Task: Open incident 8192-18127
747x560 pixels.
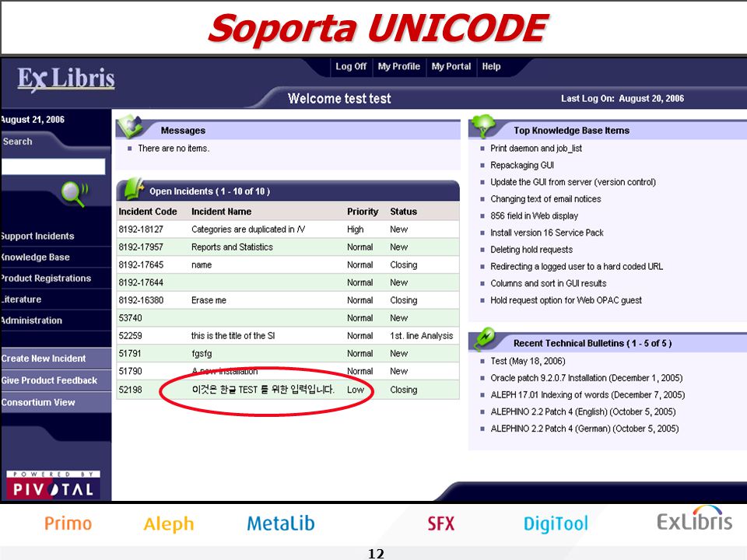Action: pyautogui.click(x=141, y=229)
